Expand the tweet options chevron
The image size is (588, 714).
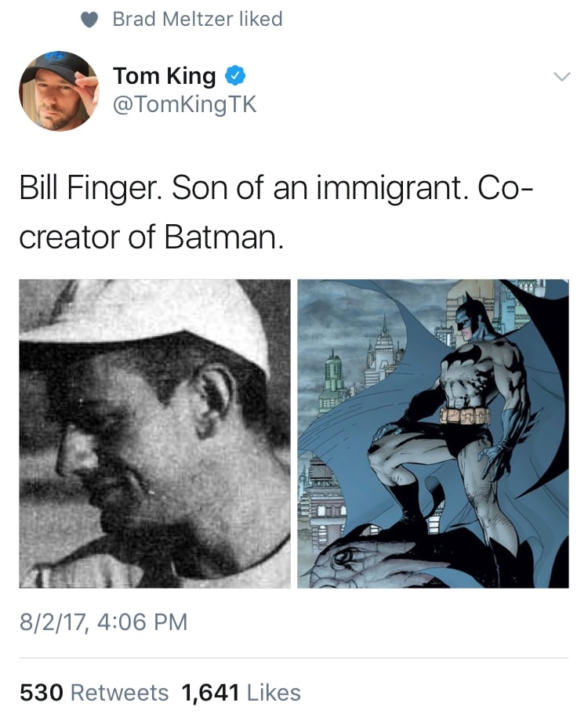pos(560,77)
